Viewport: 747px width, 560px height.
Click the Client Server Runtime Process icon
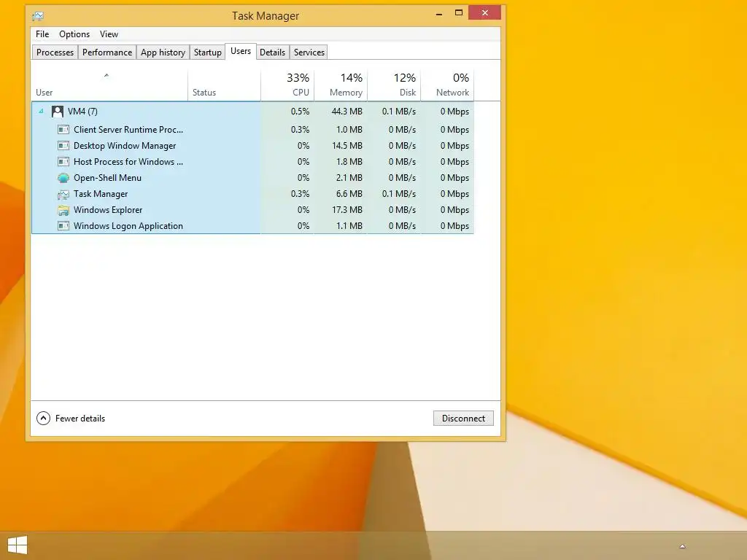[63, 130]
